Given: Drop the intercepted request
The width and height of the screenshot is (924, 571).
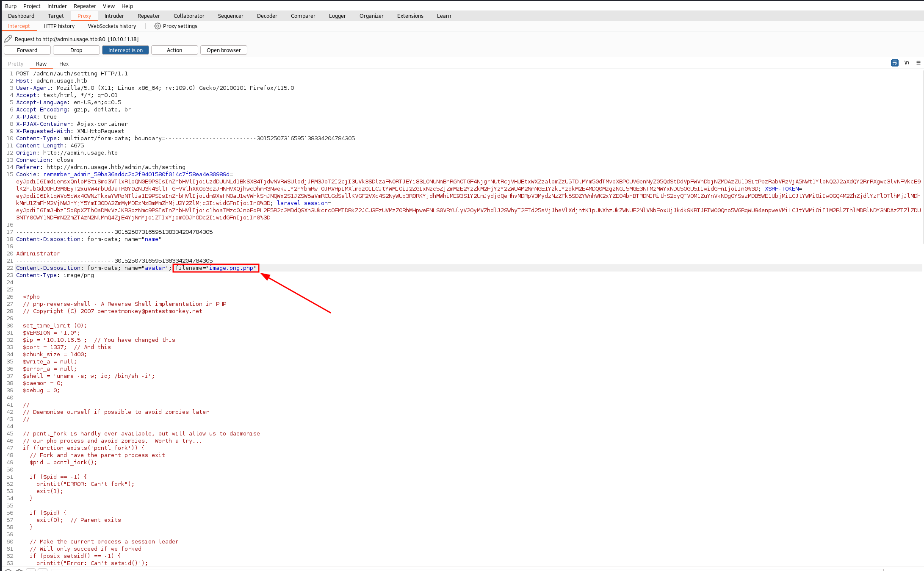Looking at the screenshot, I should coord(76,50).
